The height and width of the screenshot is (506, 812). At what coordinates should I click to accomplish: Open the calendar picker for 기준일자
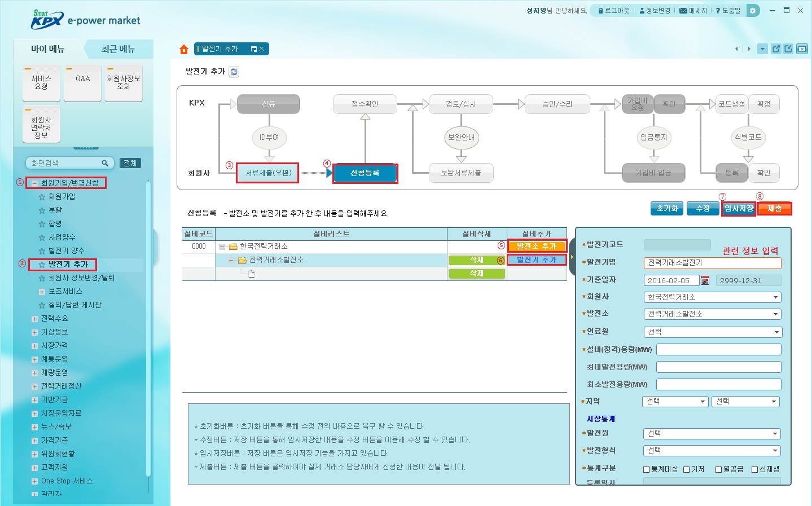pyautogui.click(x=705, y=280)
